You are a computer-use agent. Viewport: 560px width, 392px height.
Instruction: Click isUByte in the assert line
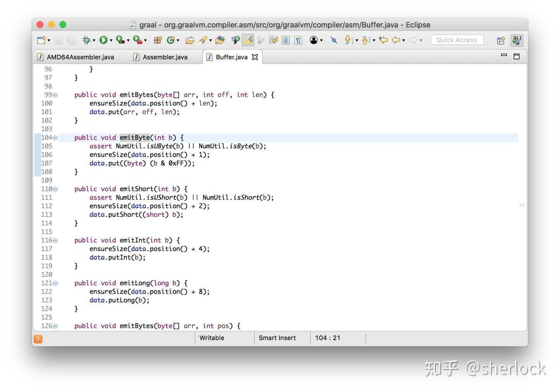click(x=159, y=146)
